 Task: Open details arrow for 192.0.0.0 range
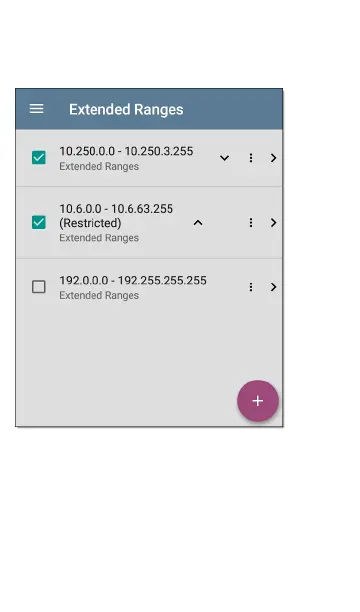(273, 287)
